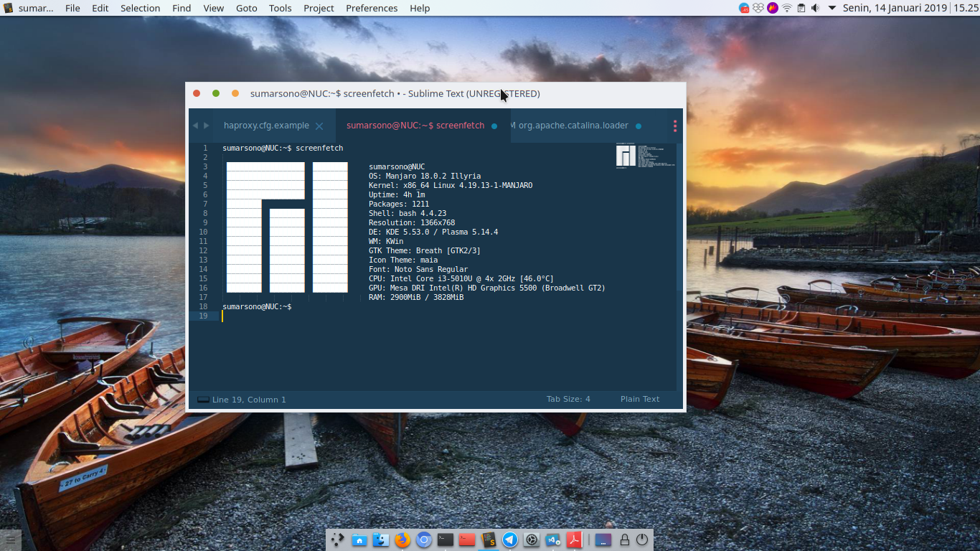Open the Tab Size: 4 selector
This screenshot has width=980, height=551.
click(568, 400)
